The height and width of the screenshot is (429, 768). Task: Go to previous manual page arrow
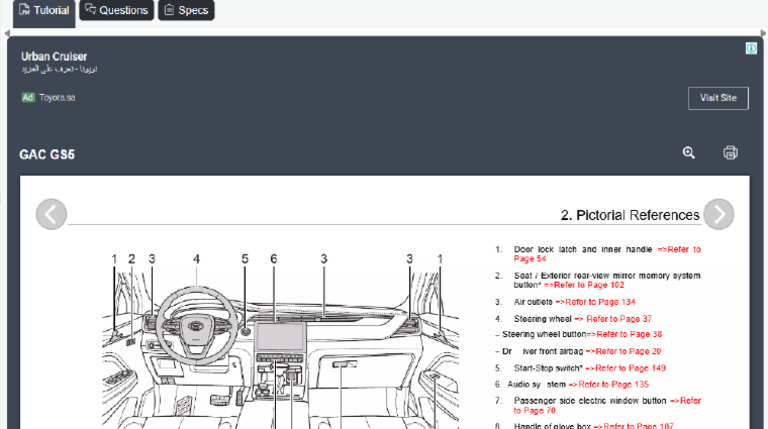(x=51, y=214)
